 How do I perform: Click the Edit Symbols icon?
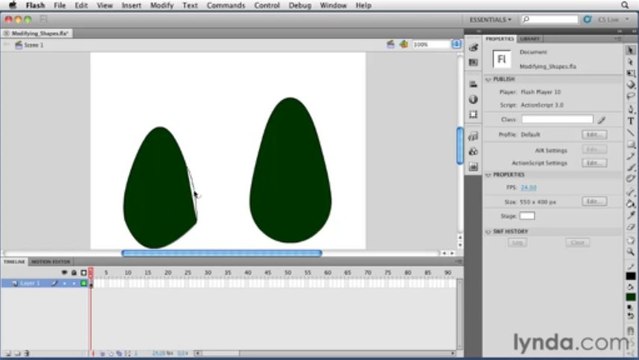pyautogui.click(x=404, y=44)
